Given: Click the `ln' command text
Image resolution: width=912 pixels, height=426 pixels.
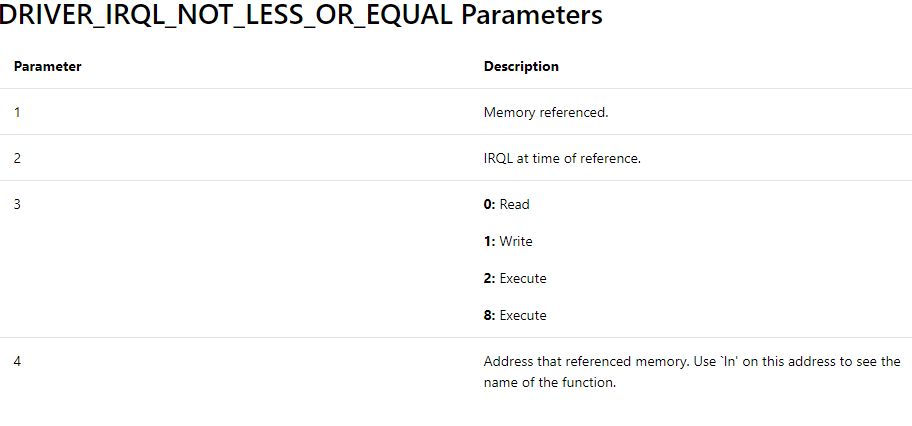Looking at the screenshot, I should coord(729,361).
